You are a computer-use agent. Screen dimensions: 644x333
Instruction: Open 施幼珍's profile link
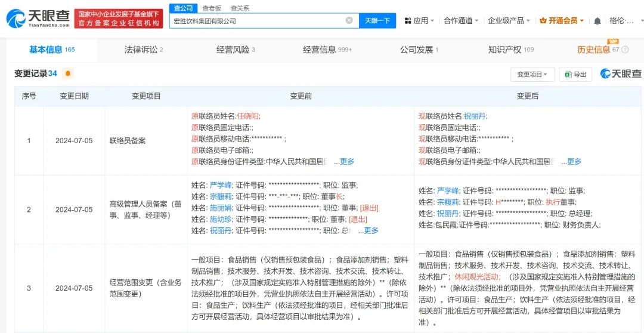pyautogui.click(x=221, y=219)
